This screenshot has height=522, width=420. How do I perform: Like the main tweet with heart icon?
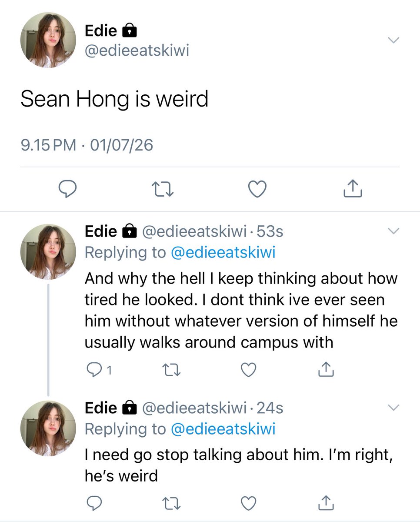[x=257, y=188]
